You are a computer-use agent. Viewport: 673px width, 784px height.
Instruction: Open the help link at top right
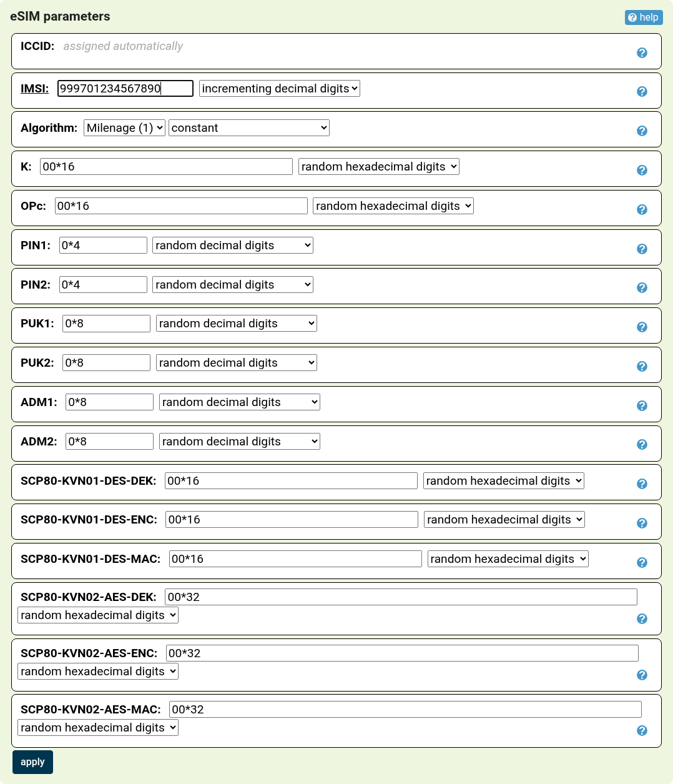(644, 17)
